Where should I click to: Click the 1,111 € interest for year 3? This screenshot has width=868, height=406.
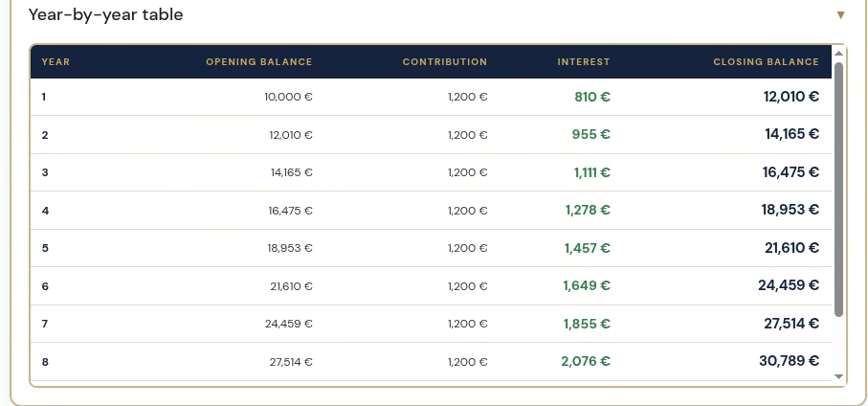[591, 172]
